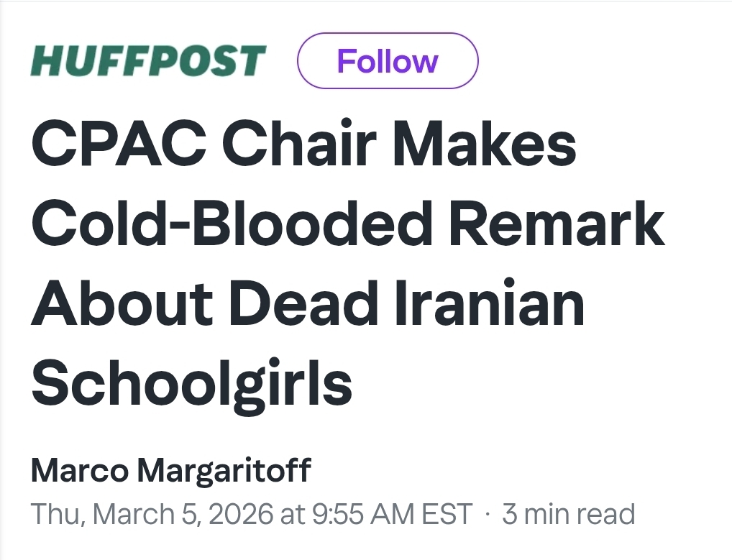
Task: Click the Cold-Blooded Remark headline line
Action: click(347, 223)
